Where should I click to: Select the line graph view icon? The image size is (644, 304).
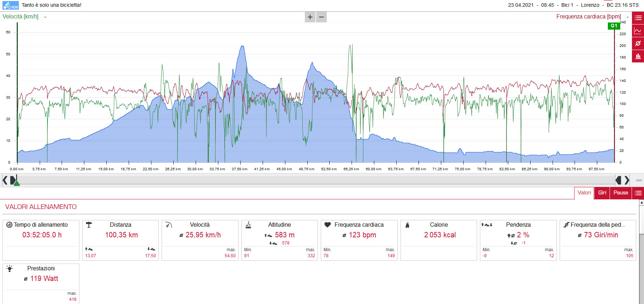(638, 31)
